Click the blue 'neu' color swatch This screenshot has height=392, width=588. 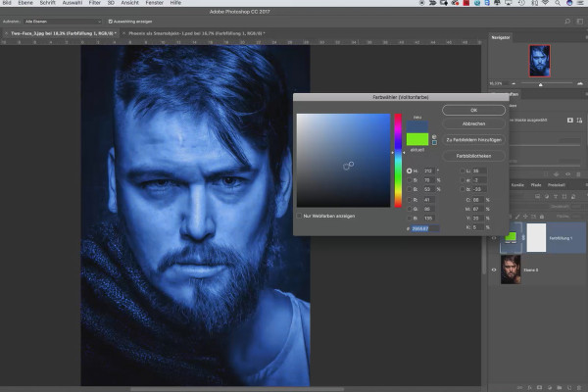(x=417, y=126)
